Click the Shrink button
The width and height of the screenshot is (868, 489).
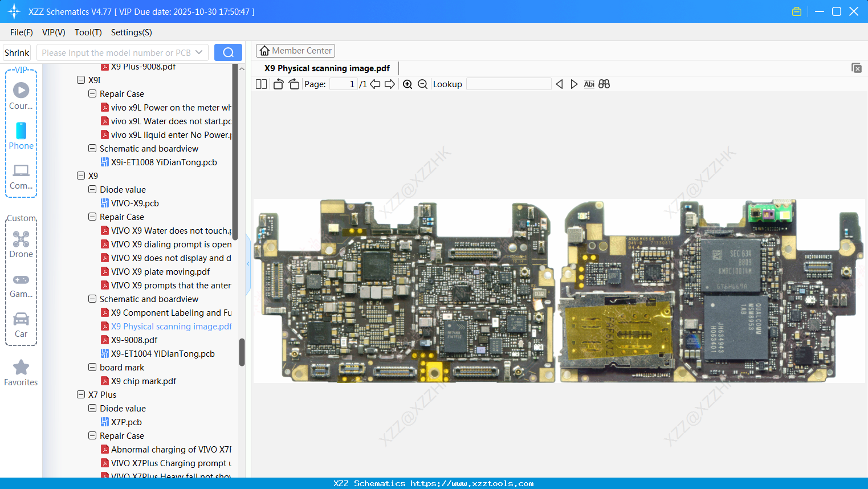pos(17,52)
